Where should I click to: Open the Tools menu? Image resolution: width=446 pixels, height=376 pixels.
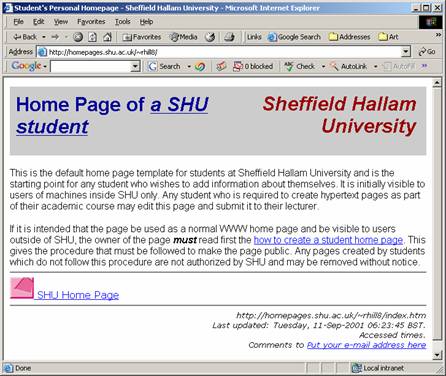123,22
